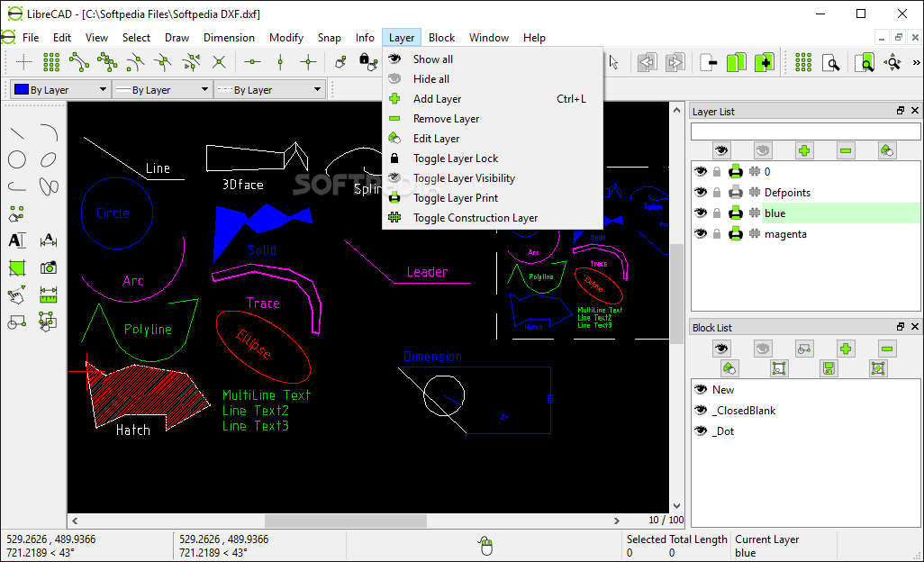
Task: Select the Circle drawing tool
Action: pyautogui.click(x=17, y=159)
